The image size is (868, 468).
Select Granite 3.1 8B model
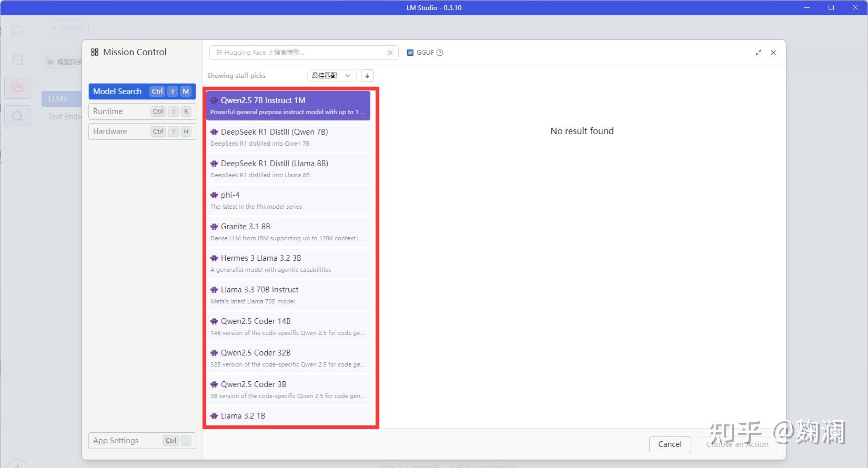coord(288,232)
